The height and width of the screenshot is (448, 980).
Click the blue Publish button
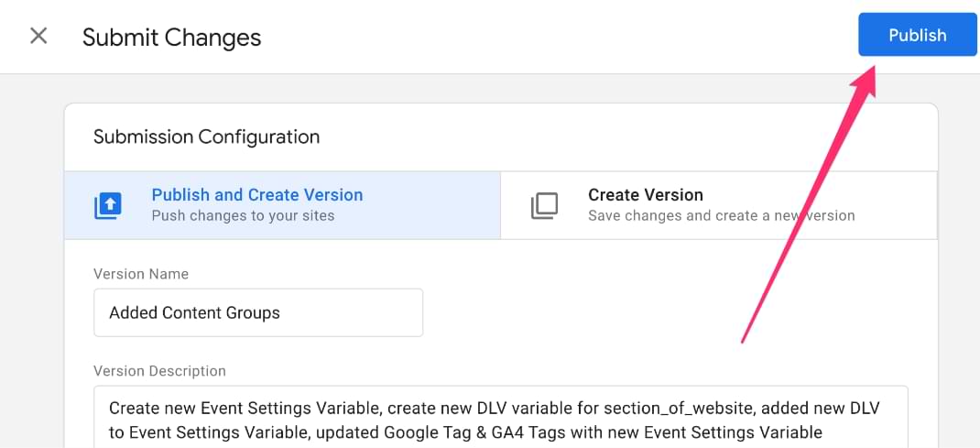point(918,35)
